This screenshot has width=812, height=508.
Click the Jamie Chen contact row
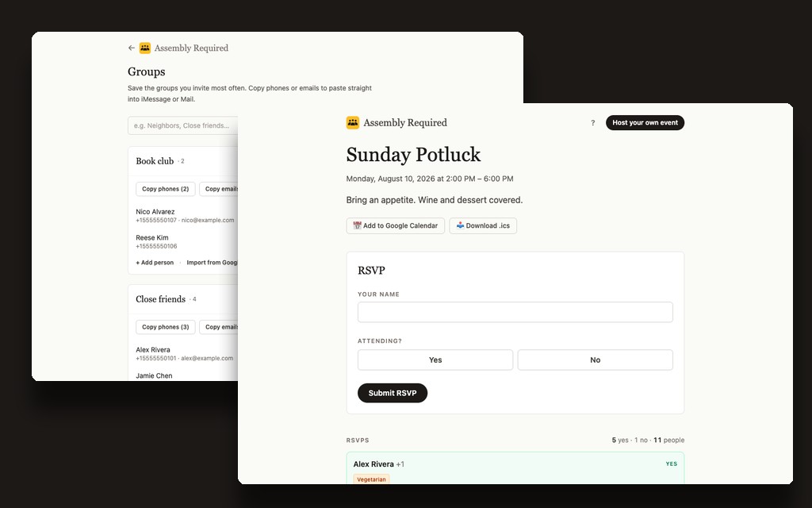click(x=155, y=375)
